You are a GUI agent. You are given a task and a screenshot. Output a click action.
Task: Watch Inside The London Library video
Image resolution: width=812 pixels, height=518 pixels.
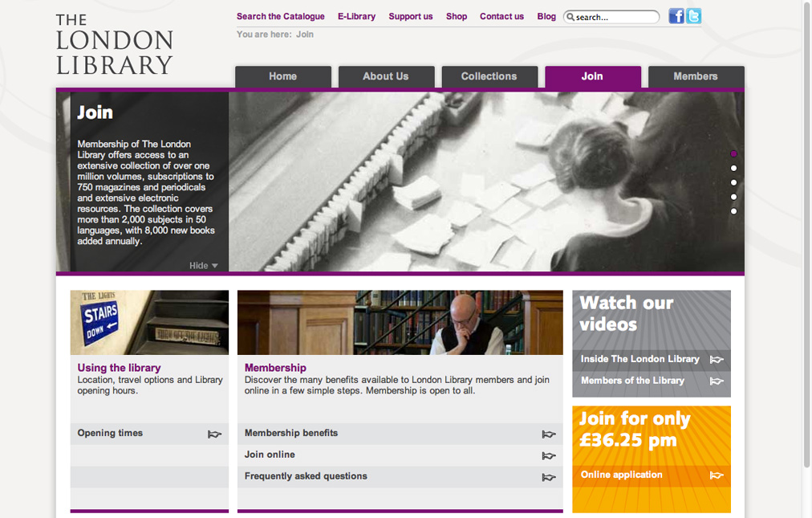coord(640,359)
